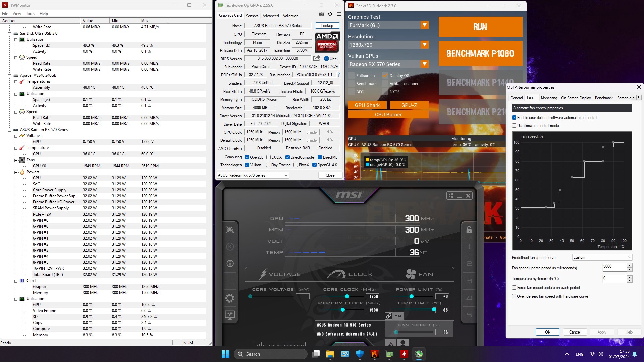Image resolution: width=644 pixels, height=362 pixels.
Task: Click the Temp Limit slider handle
Action: [434, 309]
